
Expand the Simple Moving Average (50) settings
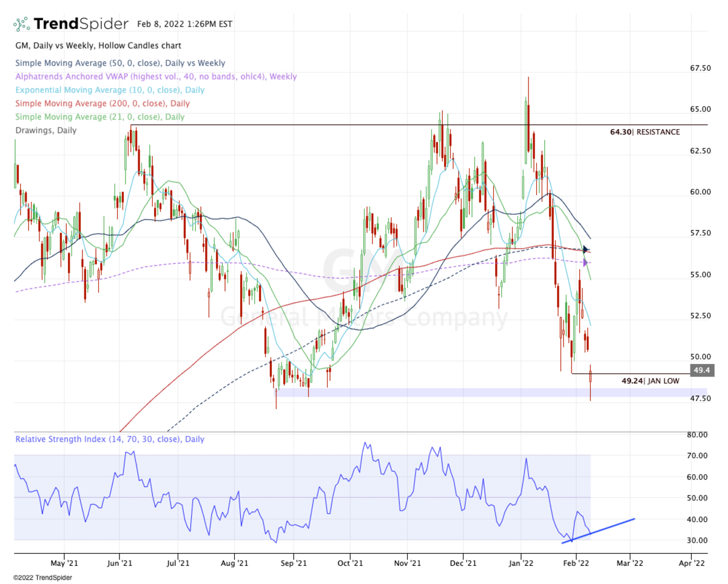coord(120,63)
